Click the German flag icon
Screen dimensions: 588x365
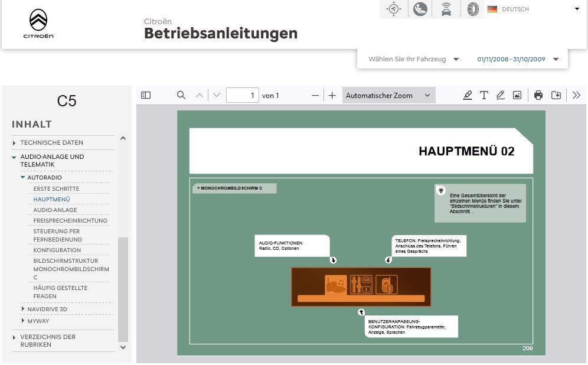492,9
